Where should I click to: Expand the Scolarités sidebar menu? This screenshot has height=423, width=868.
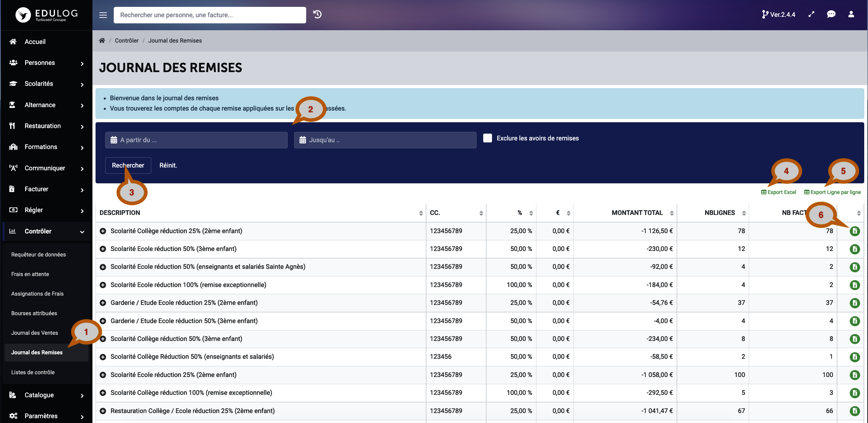coord(46,84)
